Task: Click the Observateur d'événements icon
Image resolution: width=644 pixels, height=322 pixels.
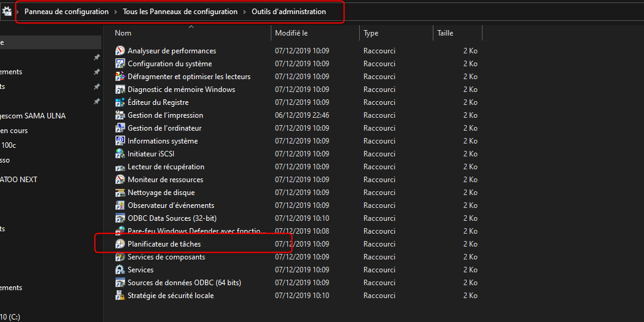Action: point(120,205)
